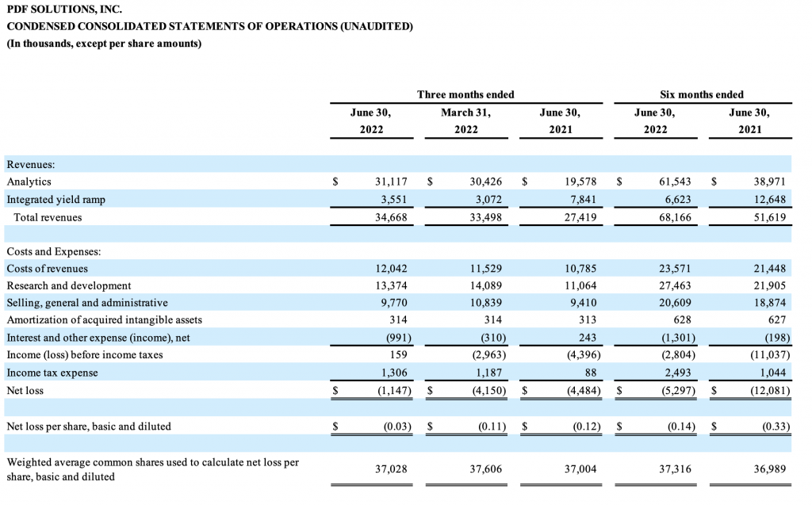812x505 pixels.
Task: Select the Costs of revenues label
Action: 47,269
